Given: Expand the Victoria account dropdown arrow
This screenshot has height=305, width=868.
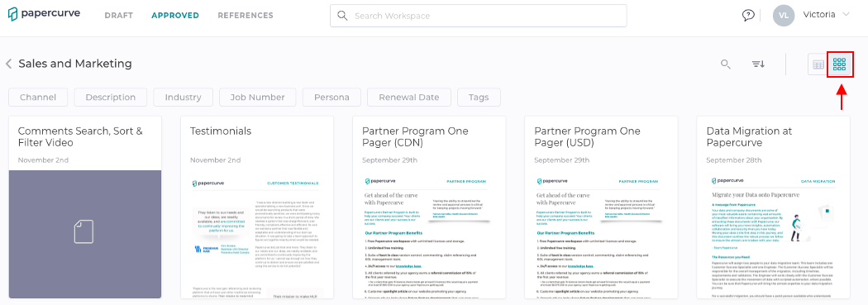Looking at the screenshot, I should click(x=846, y=14).
